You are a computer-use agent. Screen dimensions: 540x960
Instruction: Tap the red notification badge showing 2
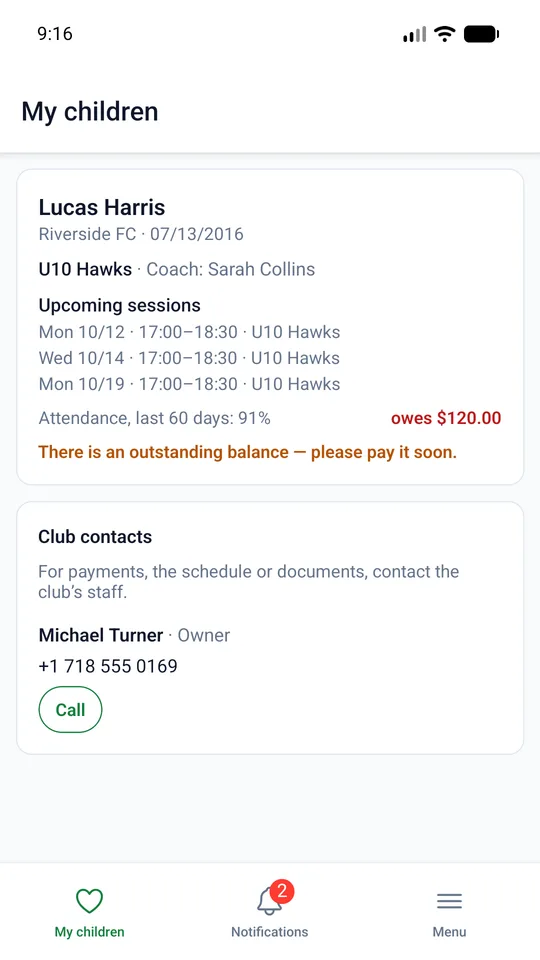[x=282, y=891]
